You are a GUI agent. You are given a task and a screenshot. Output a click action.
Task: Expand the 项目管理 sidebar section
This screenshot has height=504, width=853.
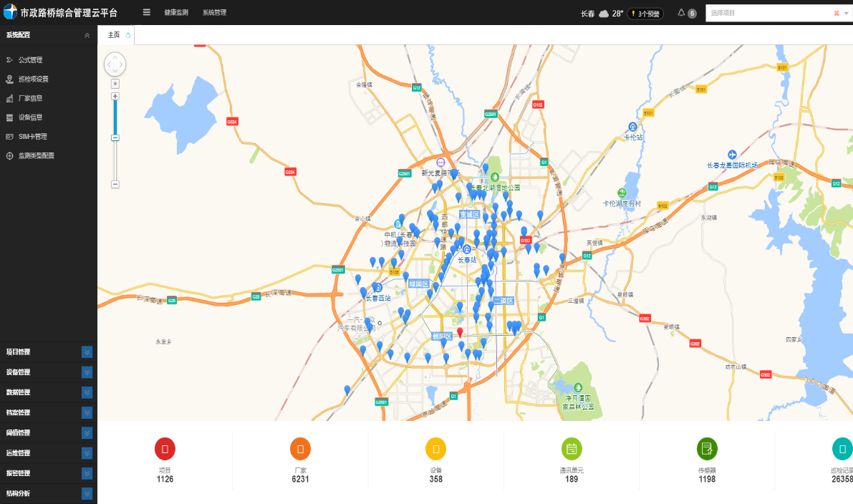[87, 352]
